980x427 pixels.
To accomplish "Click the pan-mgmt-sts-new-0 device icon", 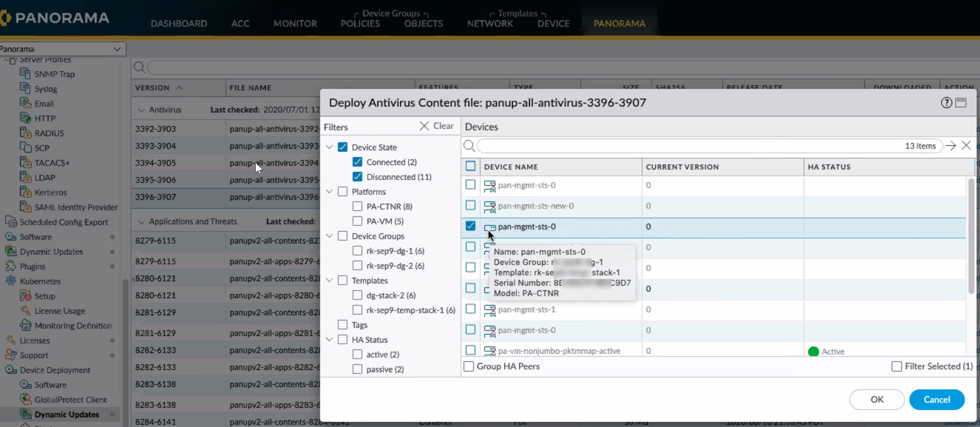I will pyautogui.click(x=489, y=206).
